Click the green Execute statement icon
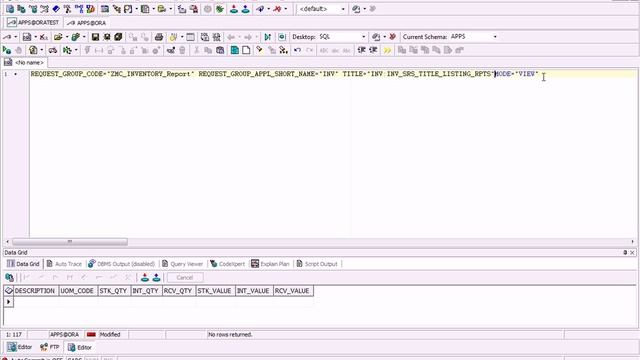 [7, 50]
